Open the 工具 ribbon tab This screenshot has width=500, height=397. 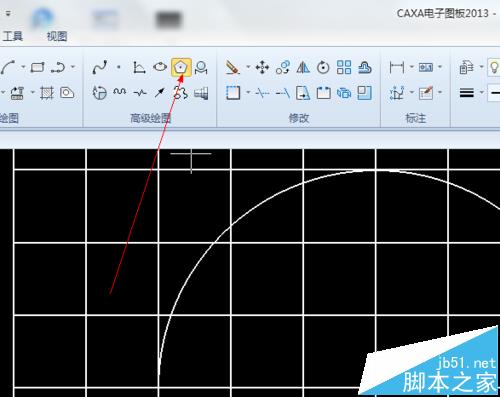pos(13,36)
